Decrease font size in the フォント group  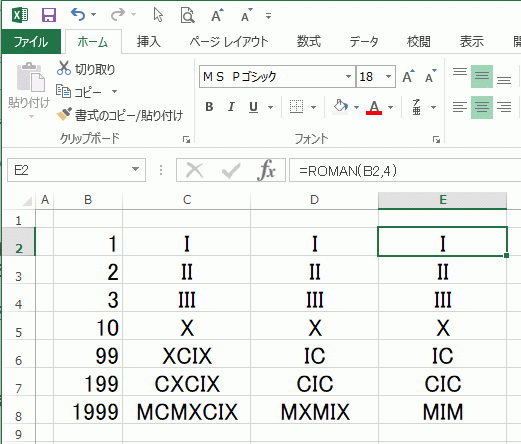click(x=431, y=76)
